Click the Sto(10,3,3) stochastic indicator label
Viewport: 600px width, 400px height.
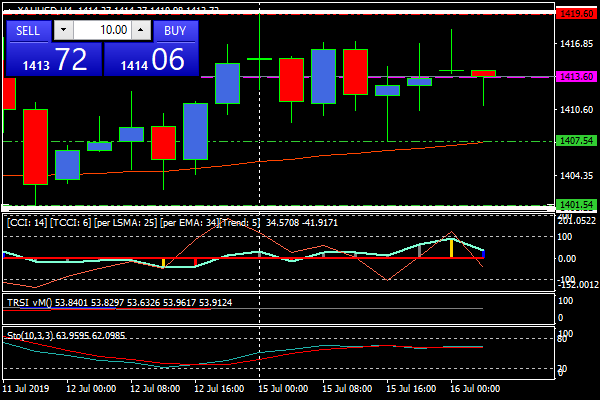point(30,335)
